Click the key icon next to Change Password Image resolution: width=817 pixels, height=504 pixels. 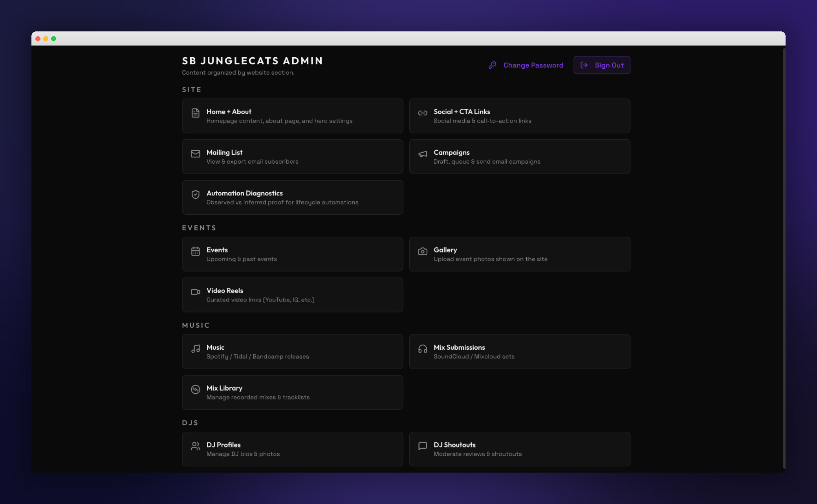(493, 65)
